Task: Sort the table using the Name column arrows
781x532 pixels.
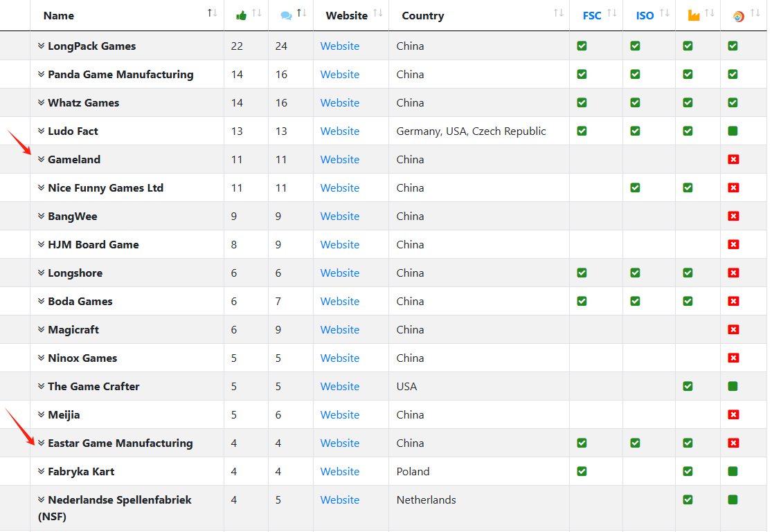Action: click(212, 13)
